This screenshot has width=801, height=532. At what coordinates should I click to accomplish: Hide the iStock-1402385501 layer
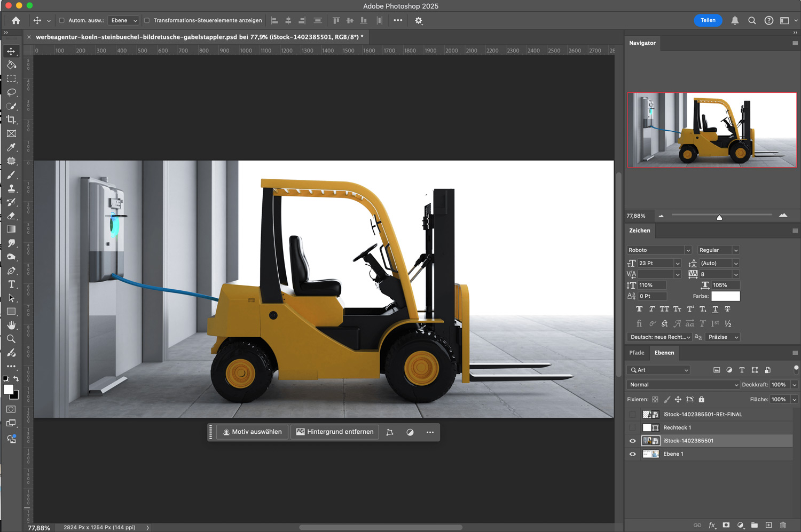tap(633, 441)
